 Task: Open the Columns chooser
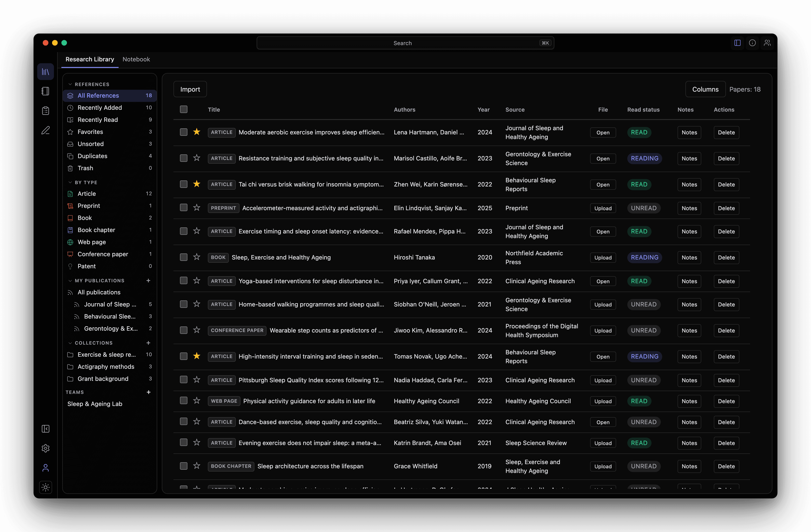pos(705,89)
